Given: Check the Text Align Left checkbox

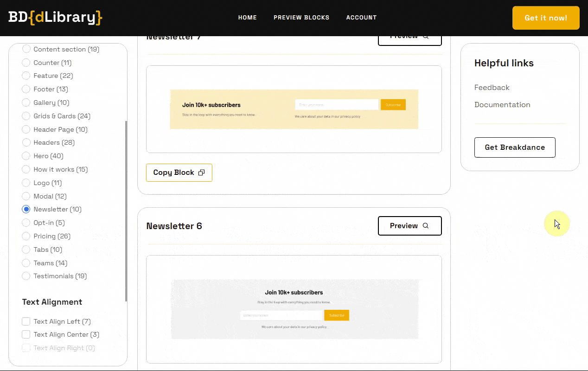Looking at the screenshot, I should (x=26, y=321).
